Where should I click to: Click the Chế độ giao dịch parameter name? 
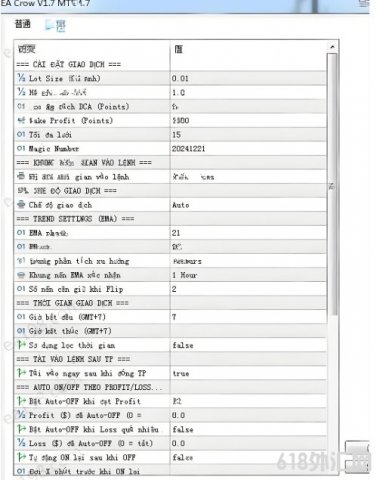[60, 205]
